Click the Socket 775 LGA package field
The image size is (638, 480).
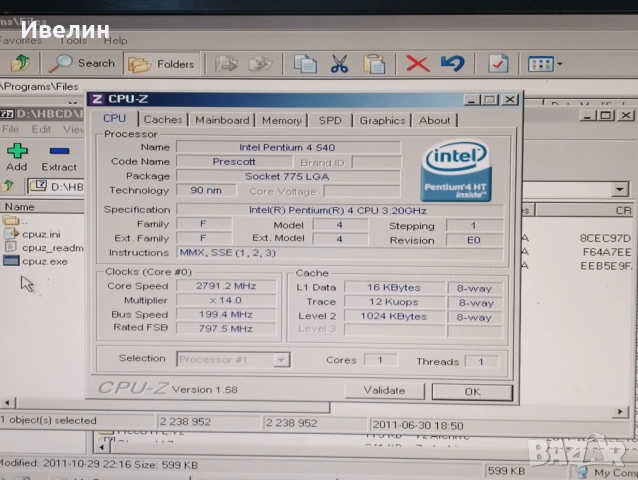tap(288, 177)
